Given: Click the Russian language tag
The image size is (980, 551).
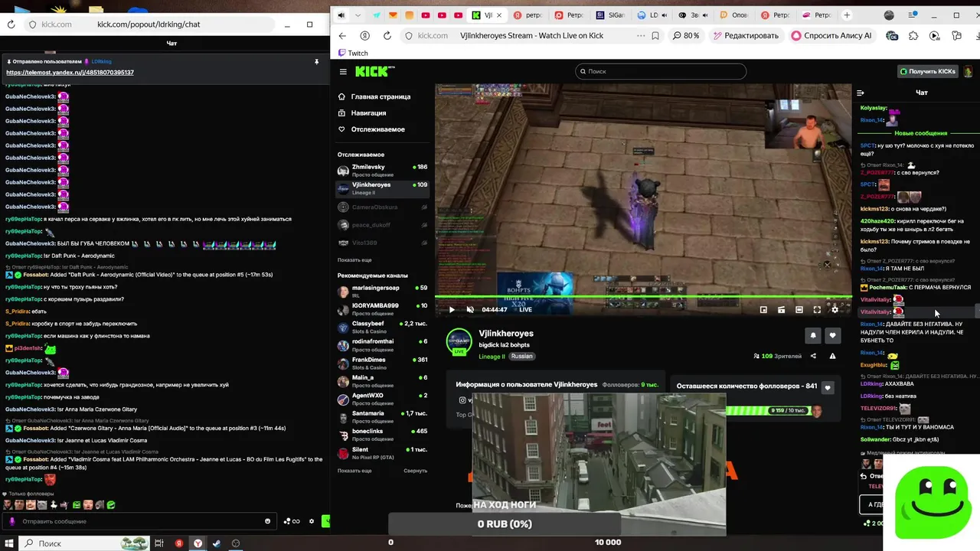Looking at the screenshot, I should click(x=521, y=357).
